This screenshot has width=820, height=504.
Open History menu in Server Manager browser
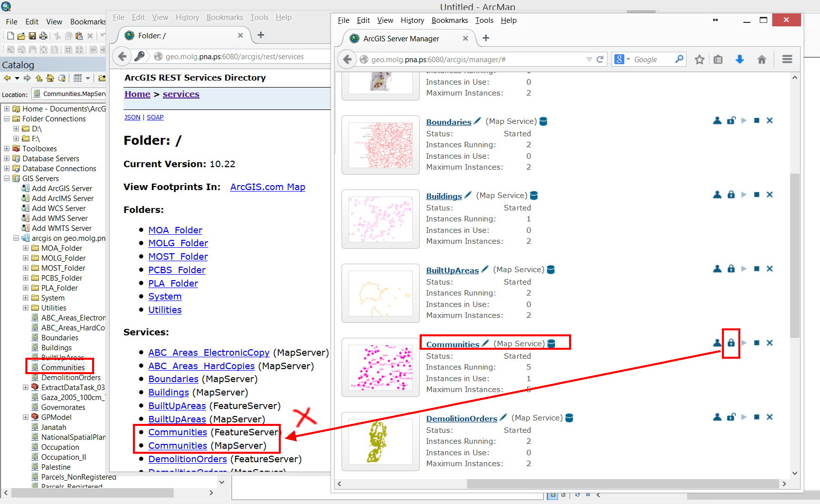point(412,20)
